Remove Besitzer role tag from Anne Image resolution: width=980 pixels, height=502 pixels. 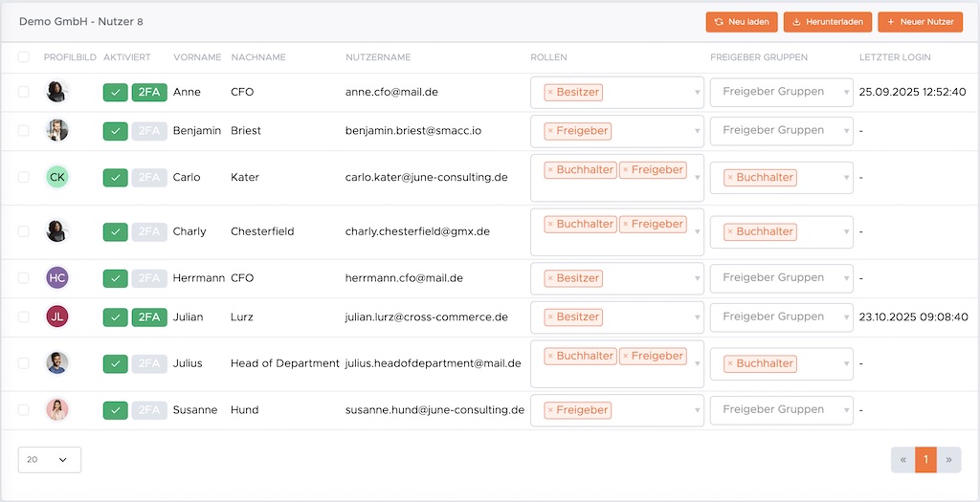click(550, 93)
